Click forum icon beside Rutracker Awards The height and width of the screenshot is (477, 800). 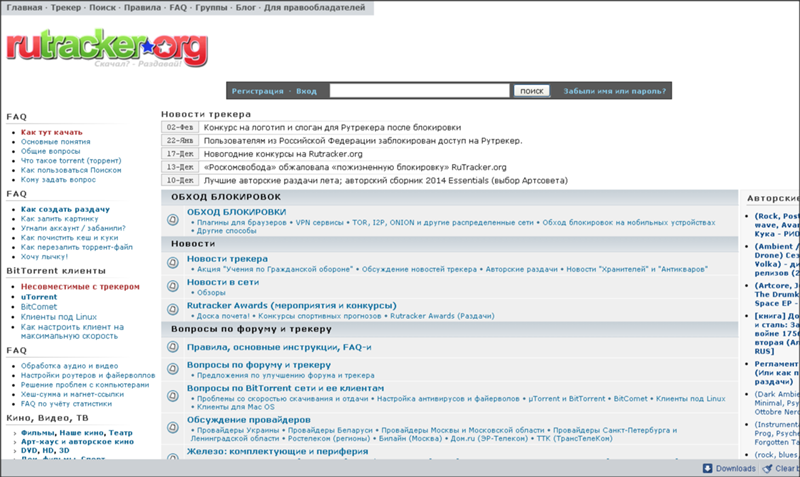coord(173,310)
